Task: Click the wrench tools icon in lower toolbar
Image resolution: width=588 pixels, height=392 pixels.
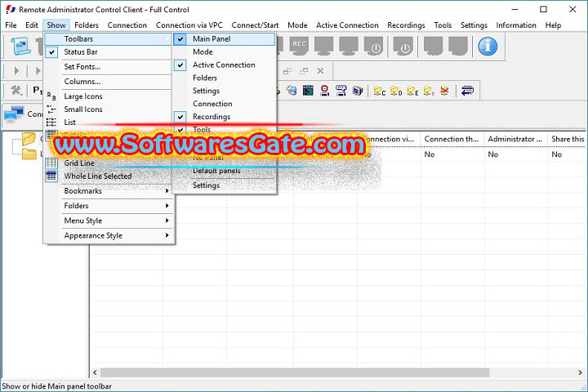Action: (x=16, y=91)
